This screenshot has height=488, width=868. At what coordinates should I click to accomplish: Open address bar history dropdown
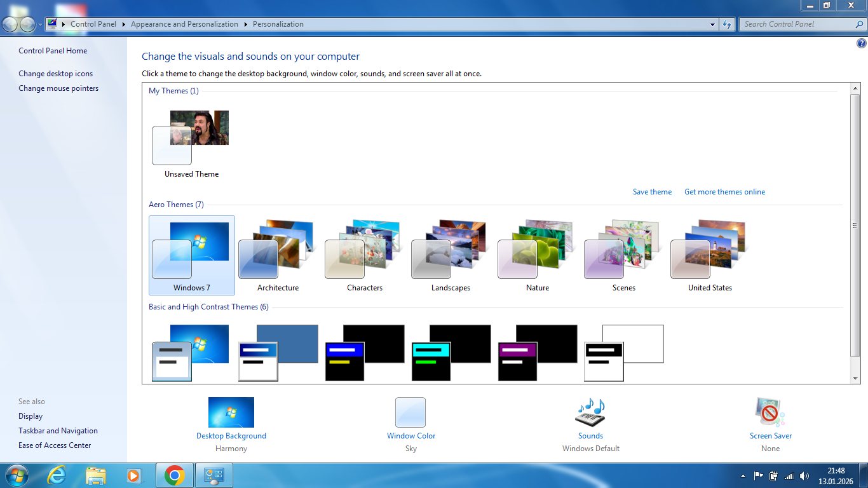click(712, 24)
